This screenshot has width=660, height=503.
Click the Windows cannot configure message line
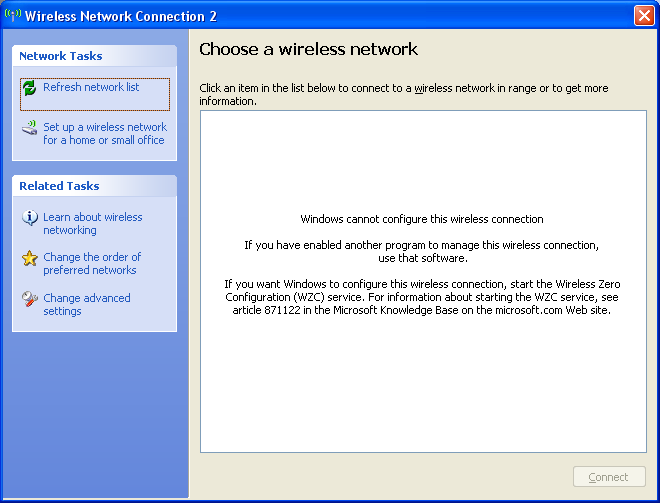422,219
